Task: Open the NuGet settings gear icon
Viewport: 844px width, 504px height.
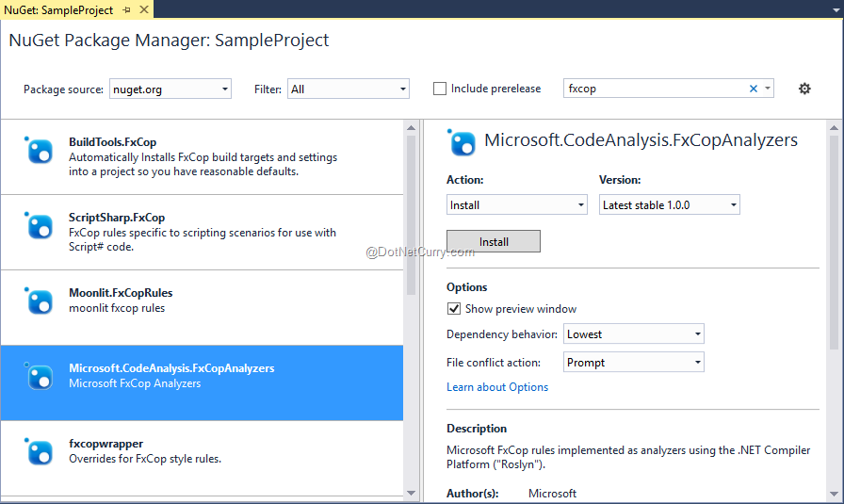Action: (x=804, y=89)
